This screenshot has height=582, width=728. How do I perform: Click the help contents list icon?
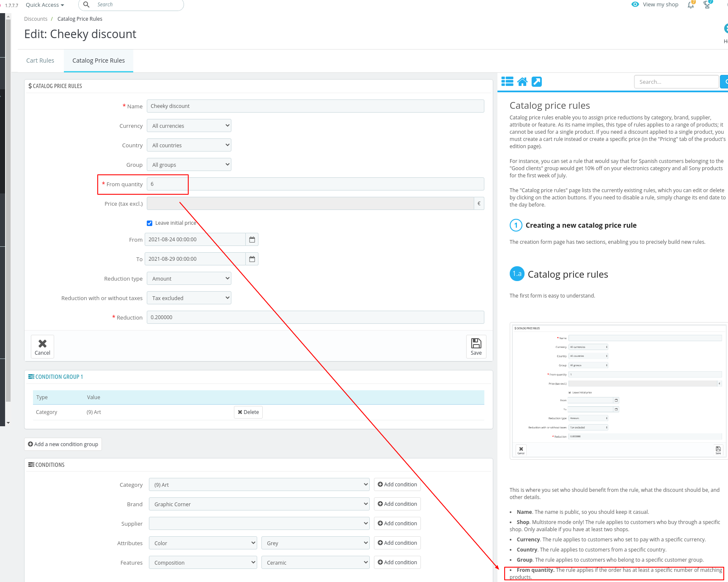point(507,81)
